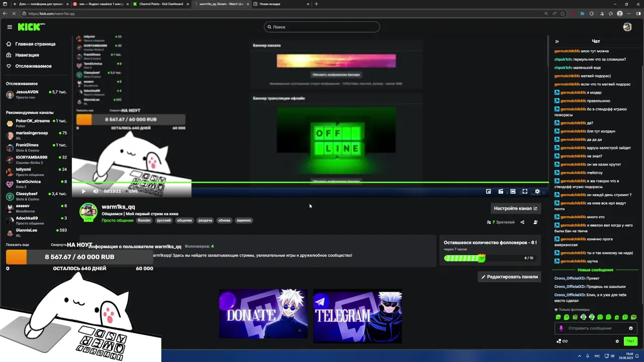Open PokerOK_streams recommended channel
Image resolution: width=644 pixels, height=362 pixels.
pyautogui.click(x=36, y=123)
